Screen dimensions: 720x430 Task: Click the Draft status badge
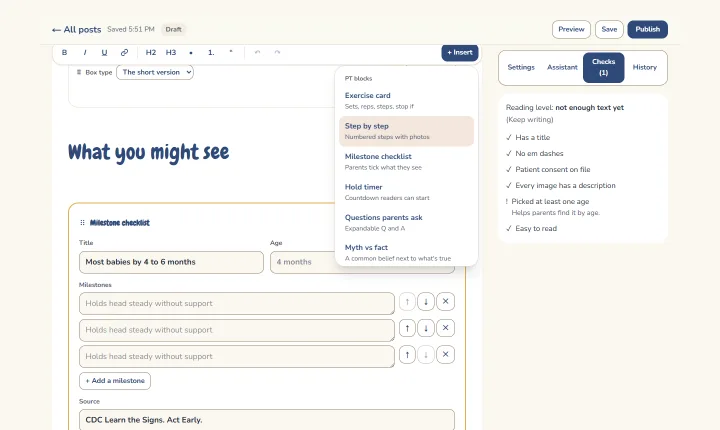(x=174, y=29)
